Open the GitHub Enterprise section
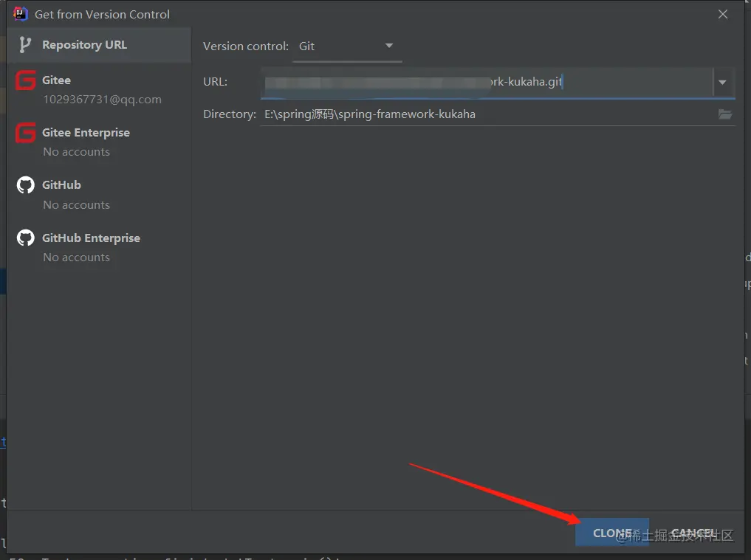The image size is (751, 560). tap(99, 247)
